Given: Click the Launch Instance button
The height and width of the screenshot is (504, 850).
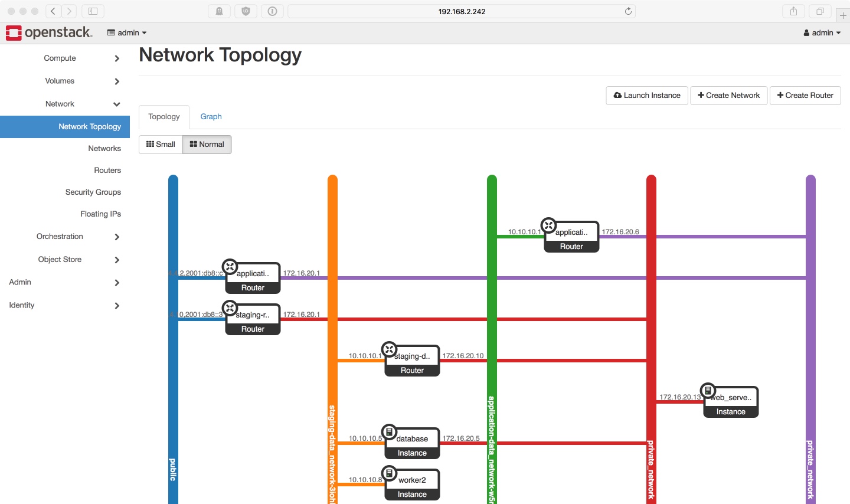Looking at the screenshot, I should pyautogui.click(x=647, y=96).
